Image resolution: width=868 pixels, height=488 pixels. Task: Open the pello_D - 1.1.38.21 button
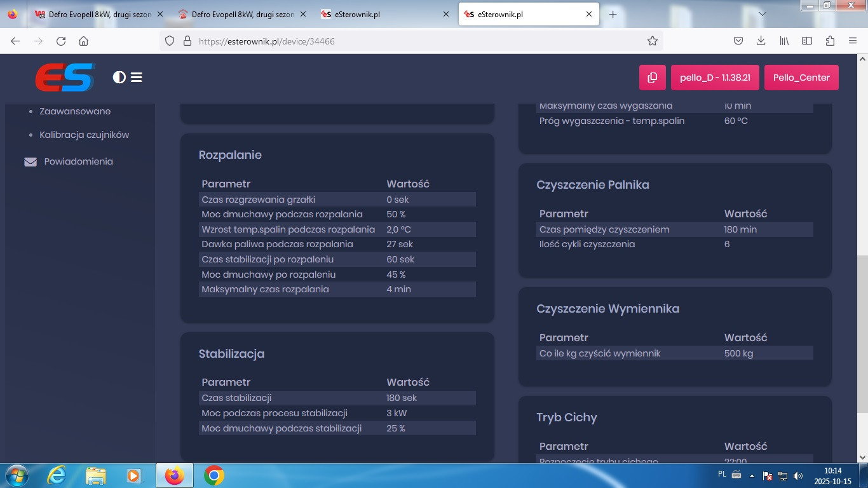pos(715,78)
